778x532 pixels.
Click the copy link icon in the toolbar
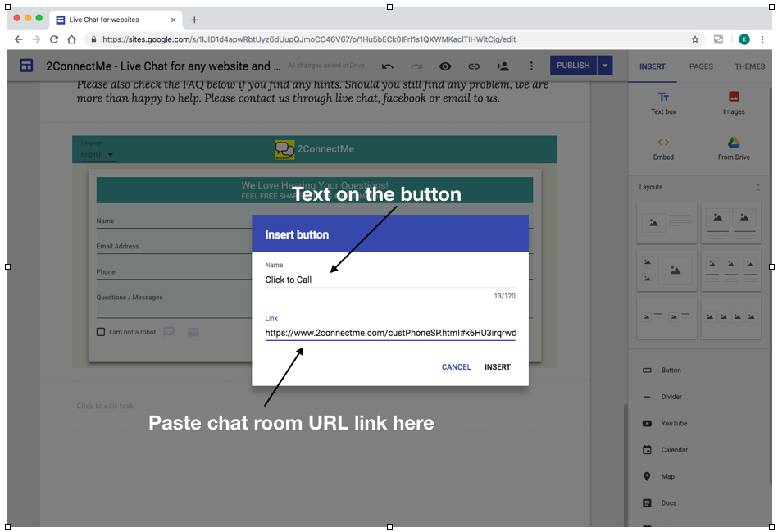pos(474,66)
